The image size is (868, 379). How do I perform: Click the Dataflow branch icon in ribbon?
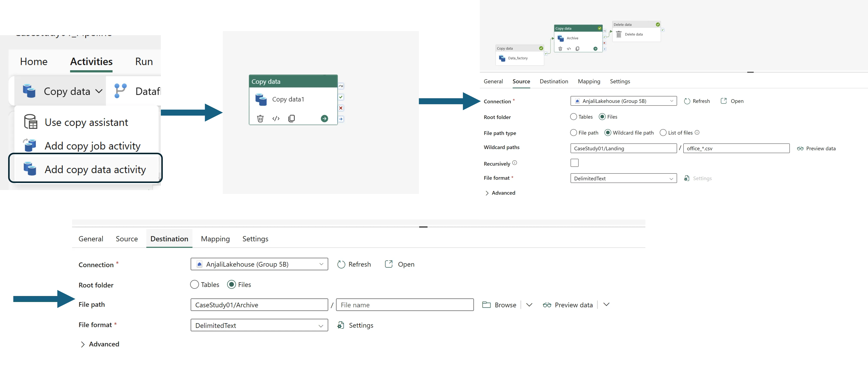120,91
